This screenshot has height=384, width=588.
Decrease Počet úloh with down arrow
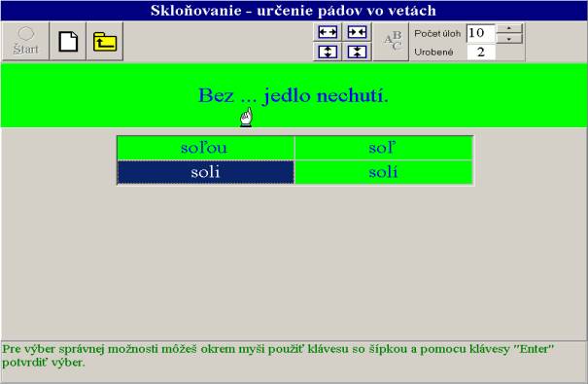(509, 39)
